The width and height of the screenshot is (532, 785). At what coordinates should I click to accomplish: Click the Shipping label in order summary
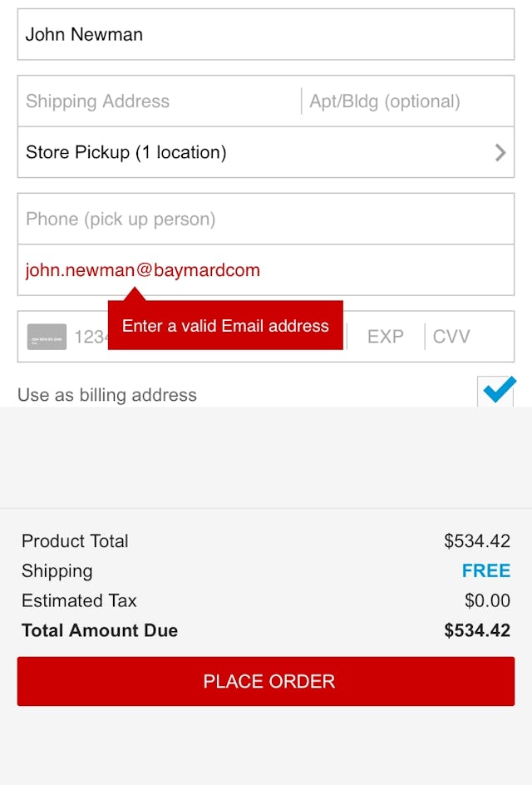(x=57, y=571)
